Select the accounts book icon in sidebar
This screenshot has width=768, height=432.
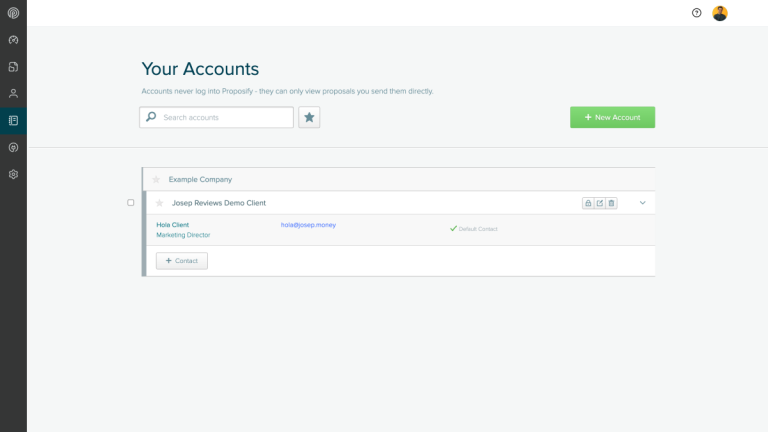click(13, 120)
